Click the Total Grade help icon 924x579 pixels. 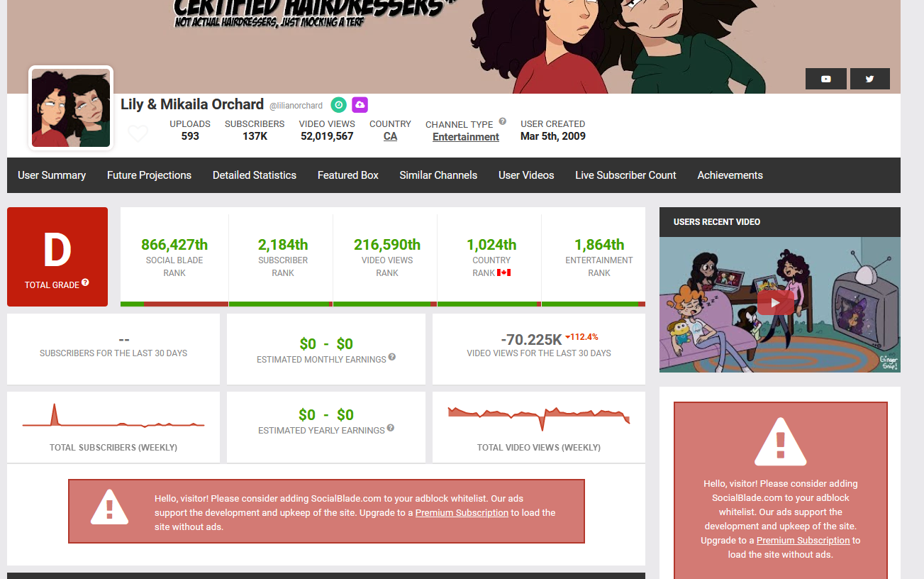[x=85, y=282]
